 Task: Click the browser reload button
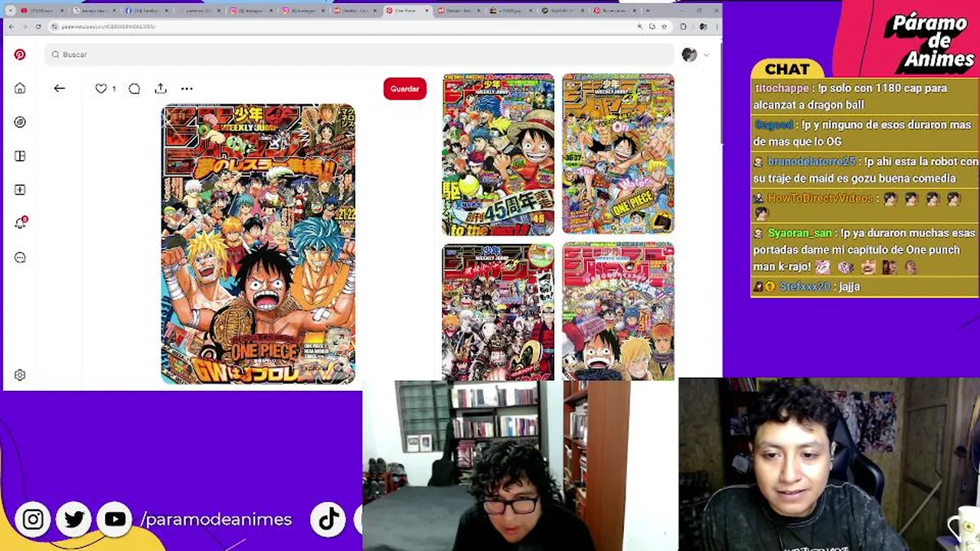(38, 26)
